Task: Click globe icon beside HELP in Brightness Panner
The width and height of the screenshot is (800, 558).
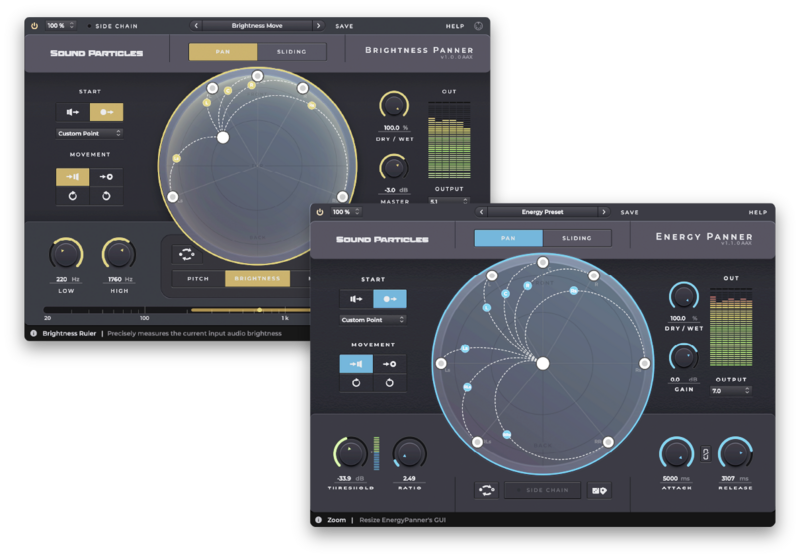Action: pyautogui.click(x=479, y=26)
